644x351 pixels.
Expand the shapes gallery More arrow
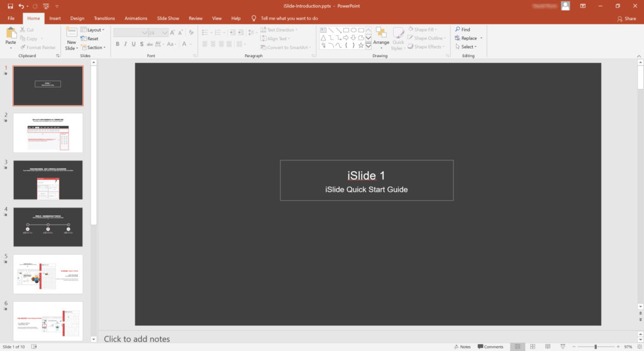pyautogui.click(x=369, y=46)
